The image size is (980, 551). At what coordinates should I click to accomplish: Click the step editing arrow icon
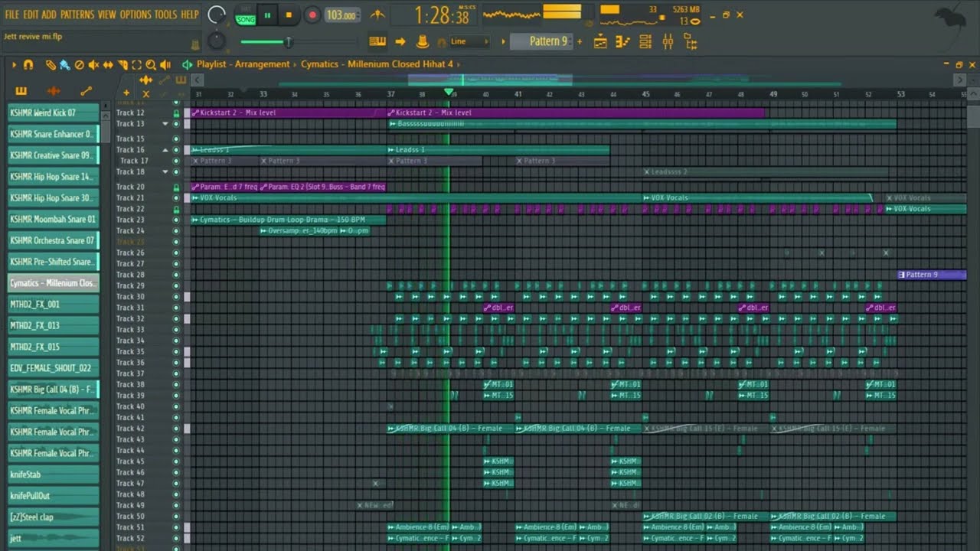(x=400, y=41)
